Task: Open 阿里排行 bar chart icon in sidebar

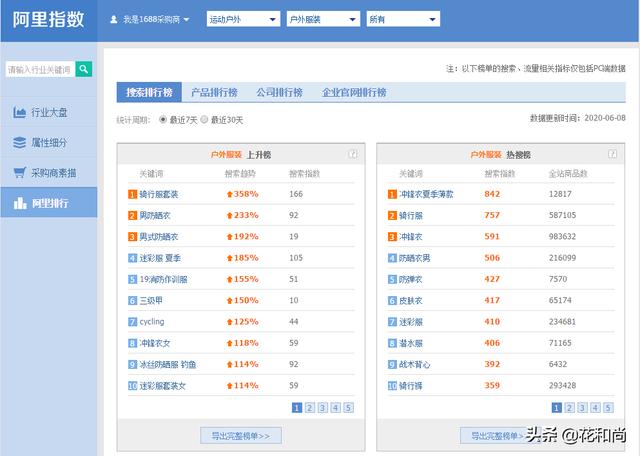Action: 20,203
